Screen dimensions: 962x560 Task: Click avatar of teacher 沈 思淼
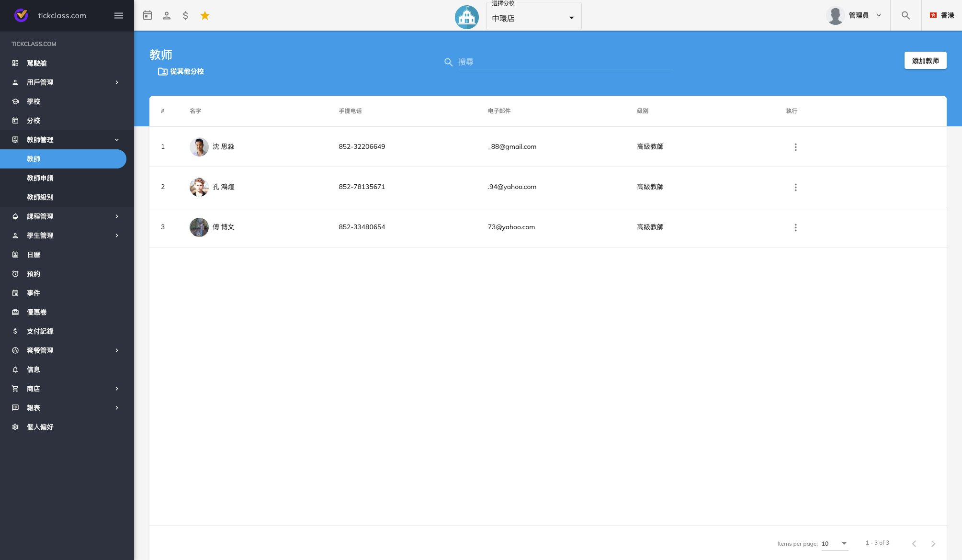pos(199,147)
